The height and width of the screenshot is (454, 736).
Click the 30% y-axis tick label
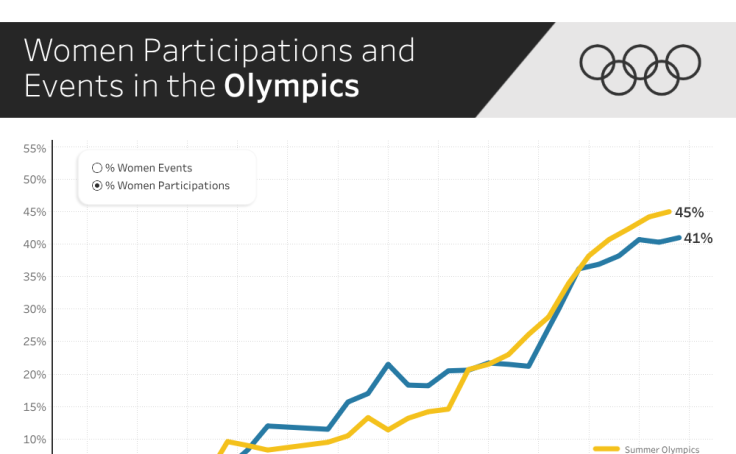point(35,310)
